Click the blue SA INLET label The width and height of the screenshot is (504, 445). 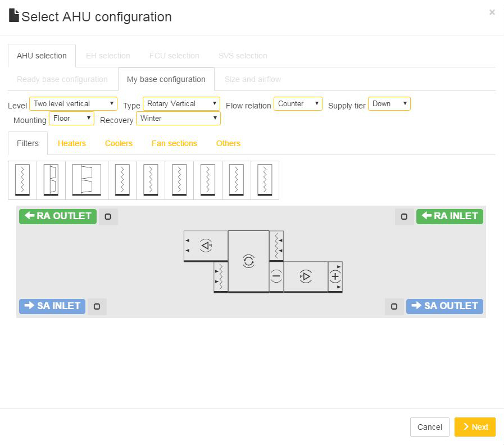click(52, 306)
